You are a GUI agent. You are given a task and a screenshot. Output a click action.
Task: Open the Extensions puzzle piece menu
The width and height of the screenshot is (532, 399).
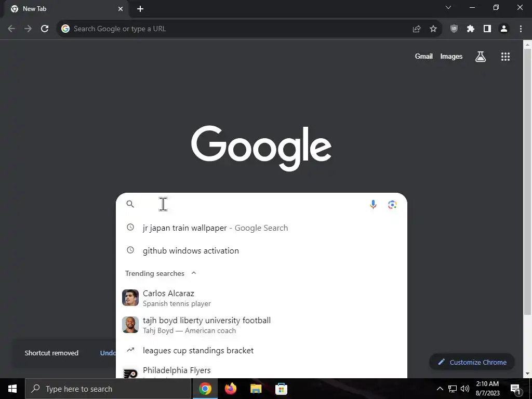(471, 29)
